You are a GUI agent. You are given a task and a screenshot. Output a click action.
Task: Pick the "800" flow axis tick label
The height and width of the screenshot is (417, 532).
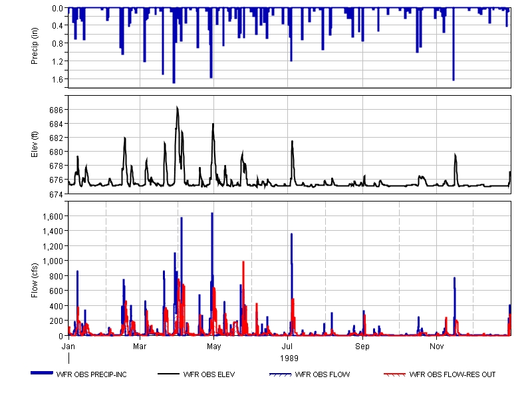tap(57, 276)
